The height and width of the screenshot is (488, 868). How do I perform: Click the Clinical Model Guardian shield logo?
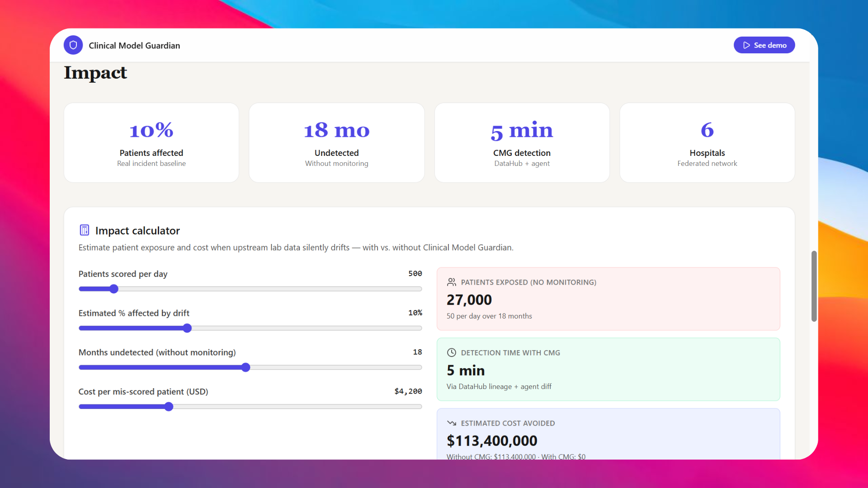(x=73, y=45)
